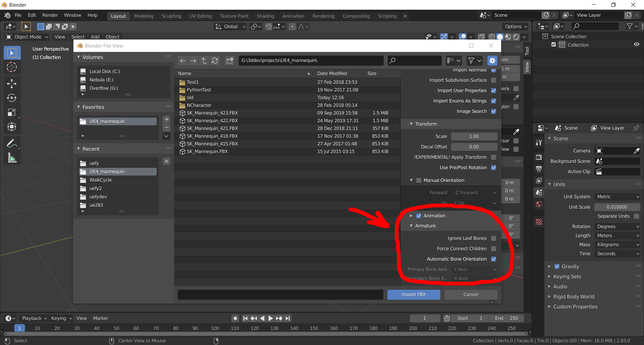Select the Move tool in the viewport toolbar
The width and height of the screenshot is (644, 345).
[x=12, y=83]
